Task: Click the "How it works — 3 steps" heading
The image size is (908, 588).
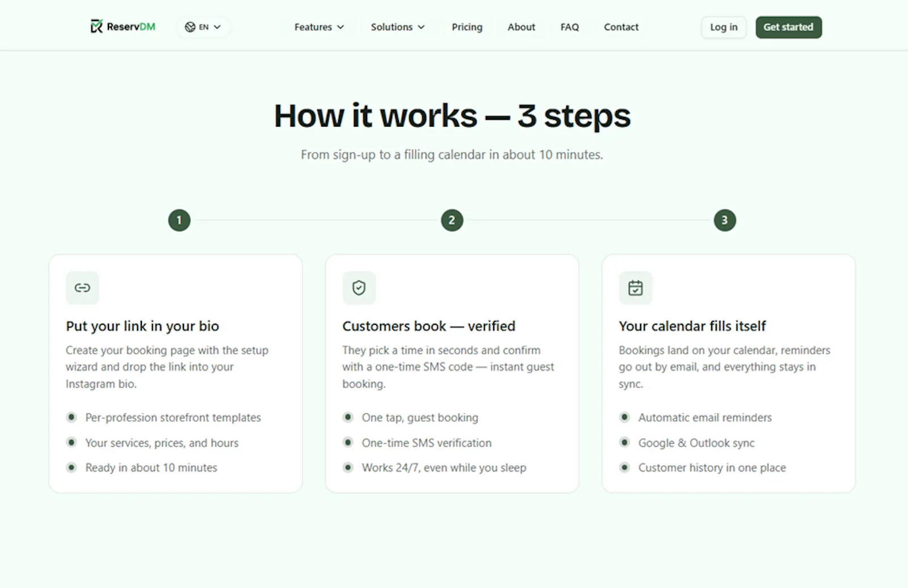Action: [x=452, y=116]
